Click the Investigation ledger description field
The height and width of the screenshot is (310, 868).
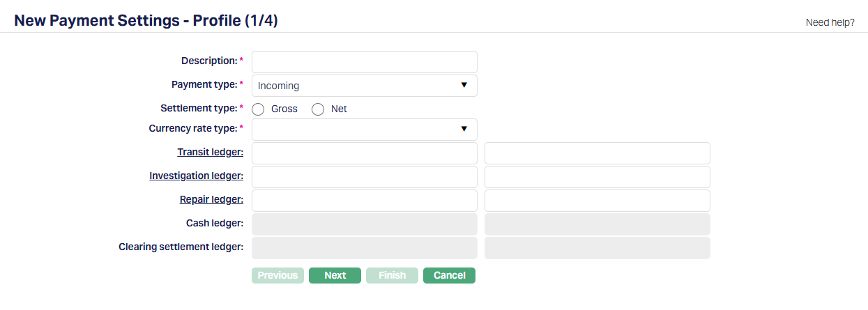click(597, 177)
